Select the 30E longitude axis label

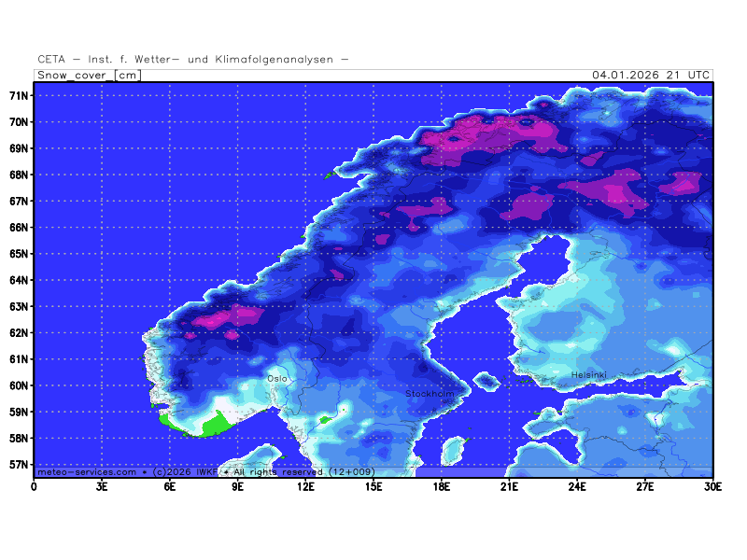point(712,485)
